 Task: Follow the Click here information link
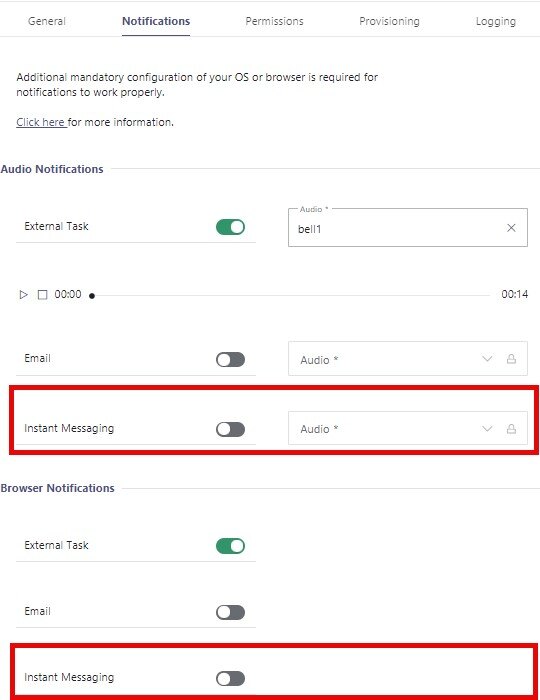click(x=41, y=122)
